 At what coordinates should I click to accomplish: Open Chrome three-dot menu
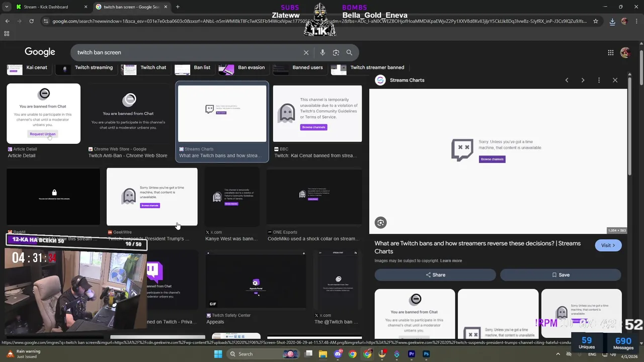coord(636,21)
